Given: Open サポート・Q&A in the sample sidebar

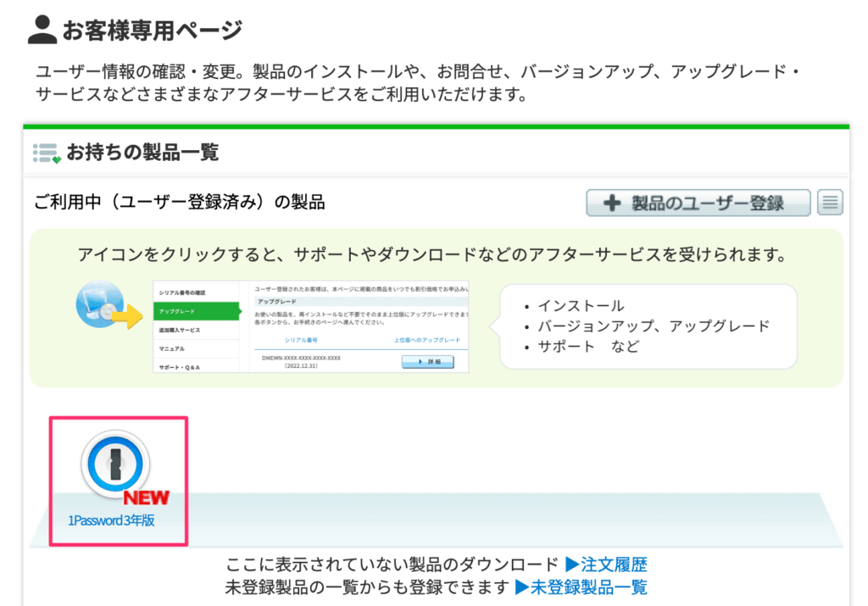Looking at the screenshot, I should (x=180, y=367).
